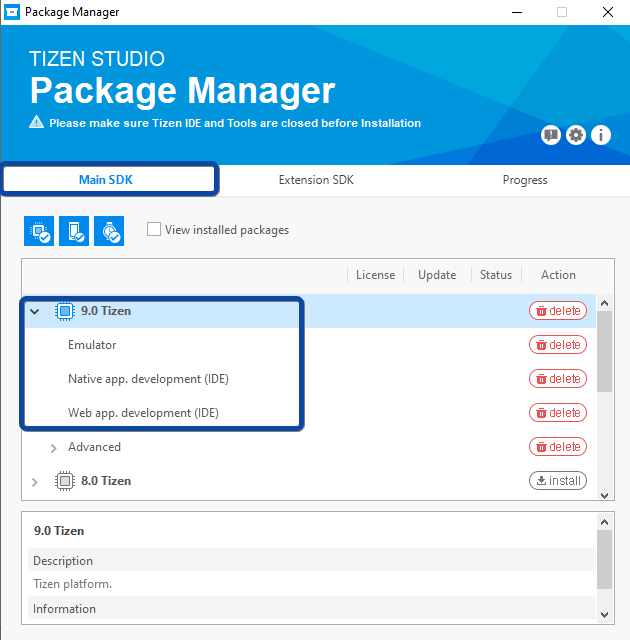Open the Progress tab
Viewport: 630px width, 640px height.
525,180
